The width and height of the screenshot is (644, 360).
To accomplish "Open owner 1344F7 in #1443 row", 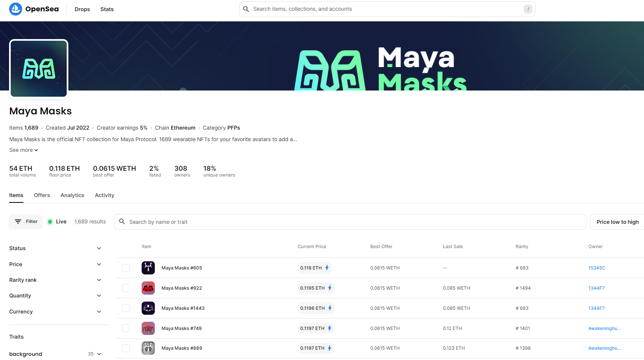I will click(596, 308).
